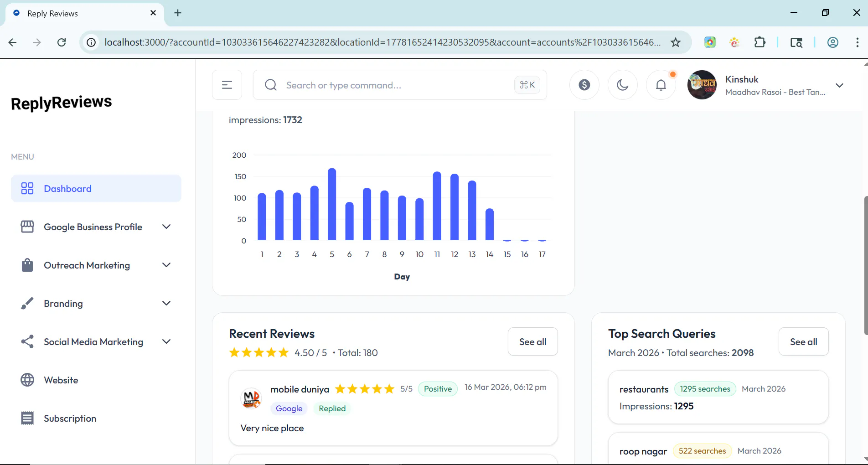Viewport: 868px width, 465px height.
Task: Click the Dashboard grid icon
Action: point(27,188)
